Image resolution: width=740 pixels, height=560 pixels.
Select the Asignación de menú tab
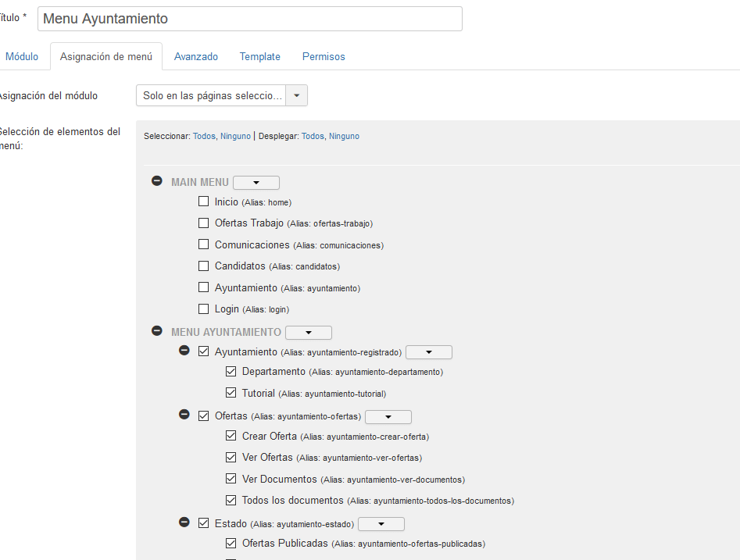(x=106, y=56)
